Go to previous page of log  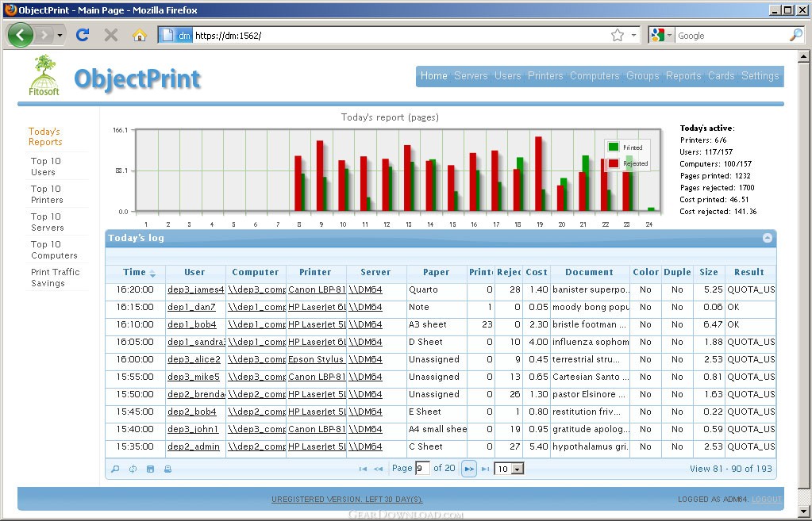click(x=379, y=469)
